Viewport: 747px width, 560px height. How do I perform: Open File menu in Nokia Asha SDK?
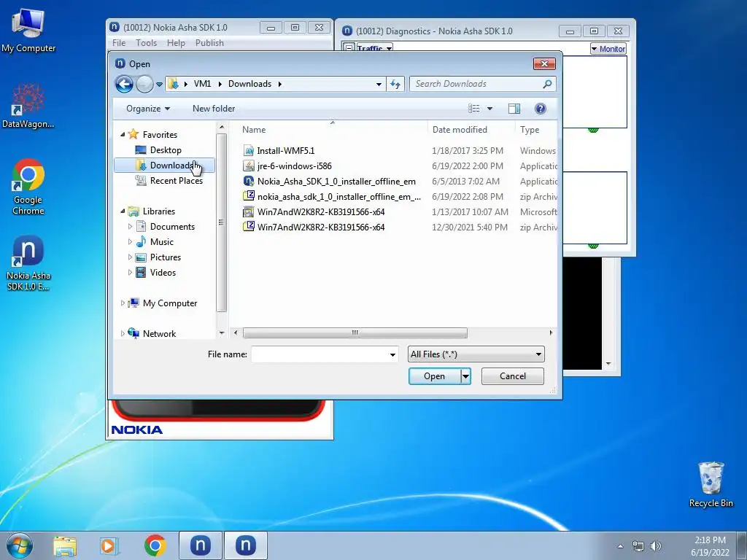119,43
